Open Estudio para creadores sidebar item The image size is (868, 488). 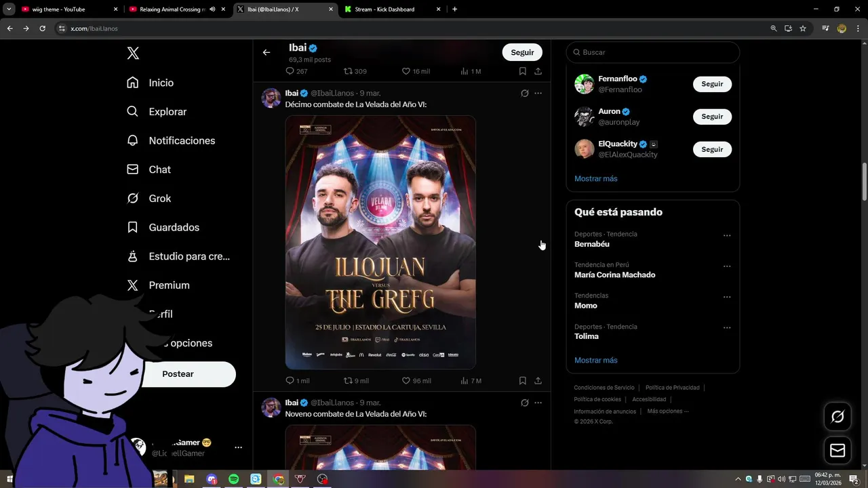pyautogui.click(x=178, y=256)
